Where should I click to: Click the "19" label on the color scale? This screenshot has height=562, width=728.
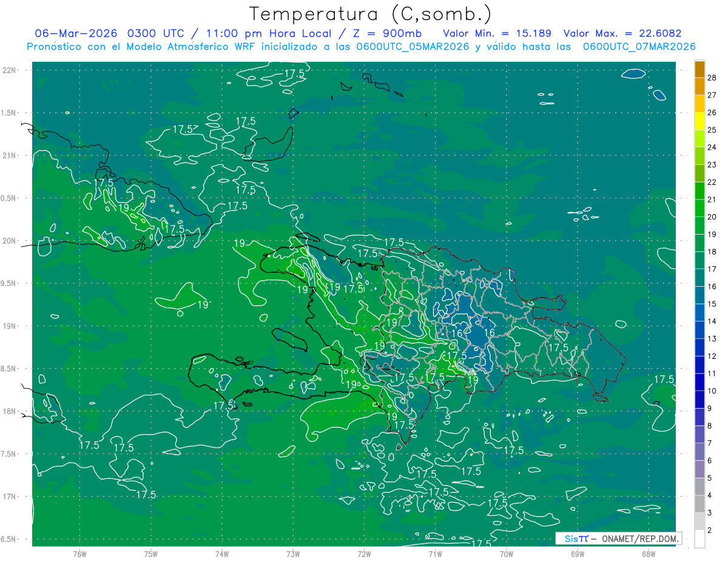coord(712,234)
